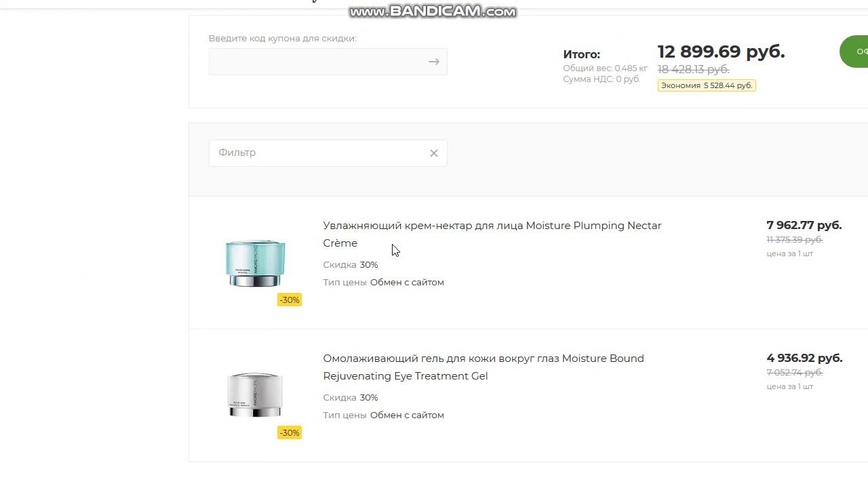The image size is (868, 488).
Task: Click the -30% badge on Nectar Crème
Action: coord(290,300)
